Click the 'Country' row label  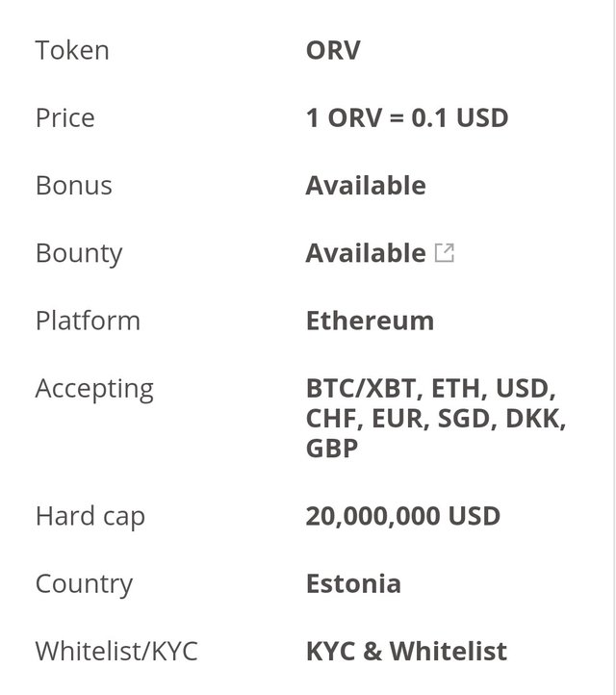(x=84, y=583)
